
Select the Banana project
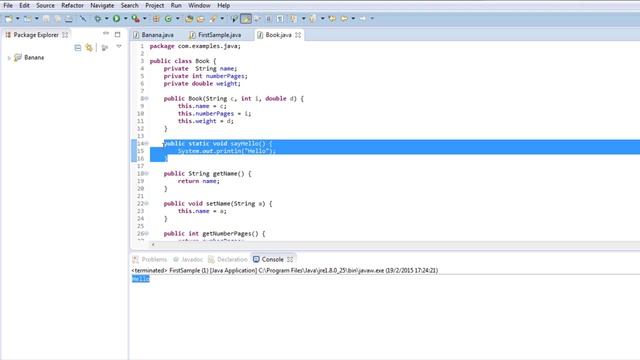tap(34, 58)
